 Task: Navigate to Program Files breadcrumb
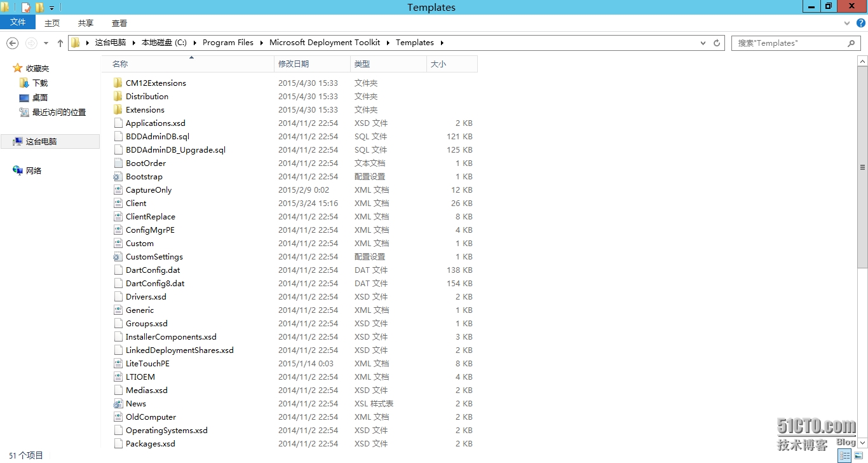(228, 43)
